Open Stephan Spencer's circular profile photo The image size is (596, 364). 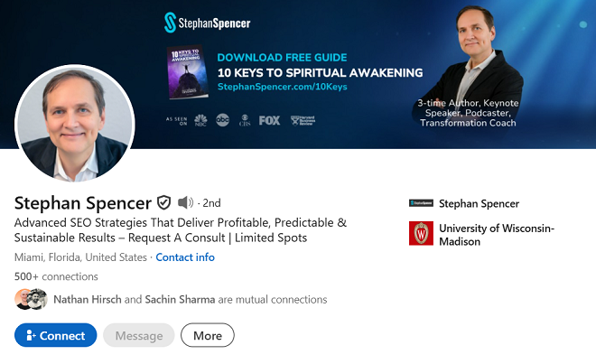pos(74,123)
